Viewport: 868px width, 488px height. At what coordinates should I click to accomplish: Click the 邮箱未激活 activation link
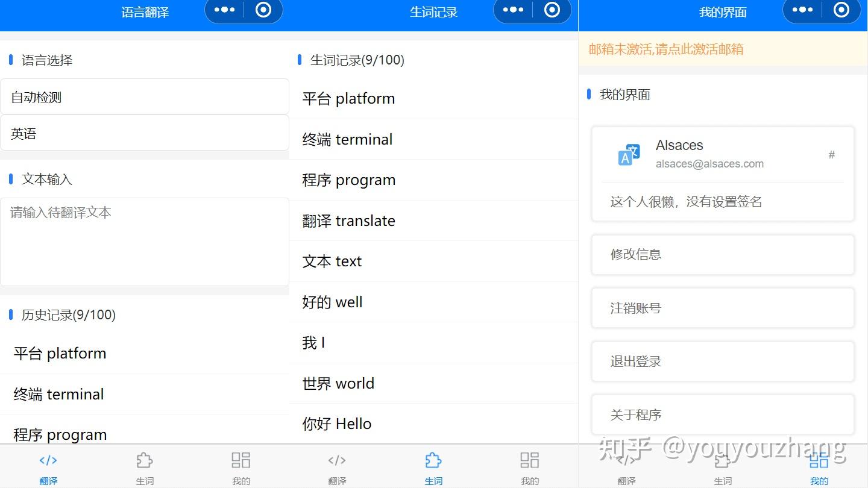click(664, 49)
